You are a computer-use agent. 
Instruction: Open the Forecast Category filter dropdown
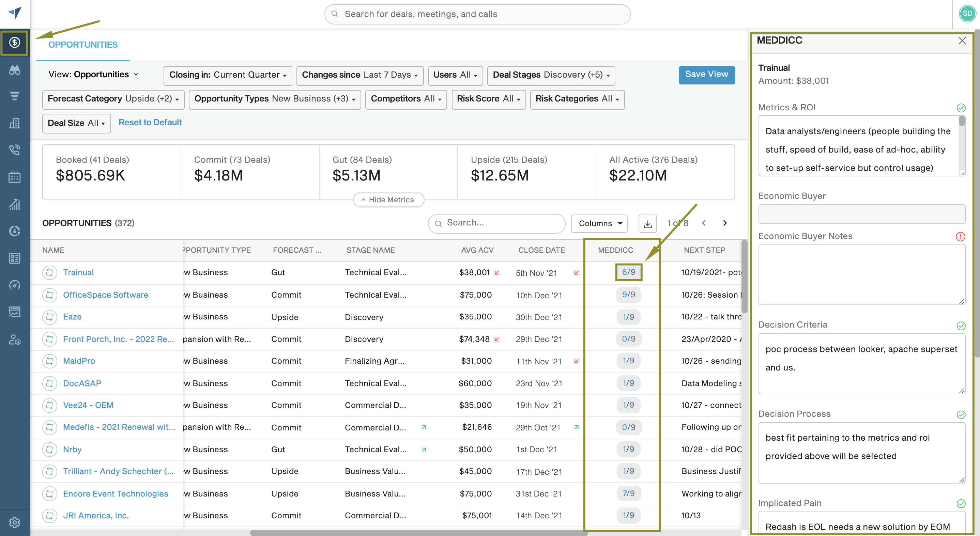pyautogui.click(x=113, y=99)
